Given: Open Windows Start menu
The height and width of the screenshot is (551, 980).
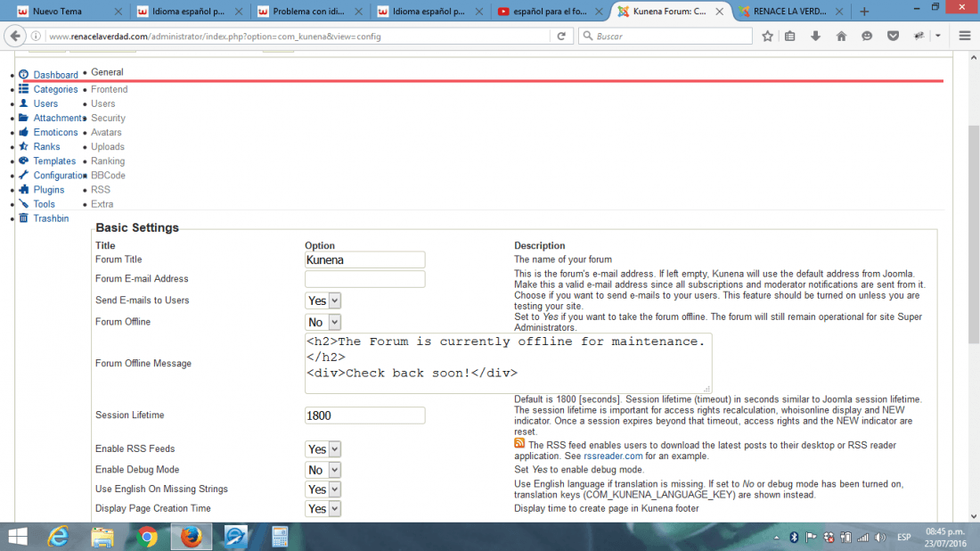Looking at the screenshot, I should click(x=18, y=537).
